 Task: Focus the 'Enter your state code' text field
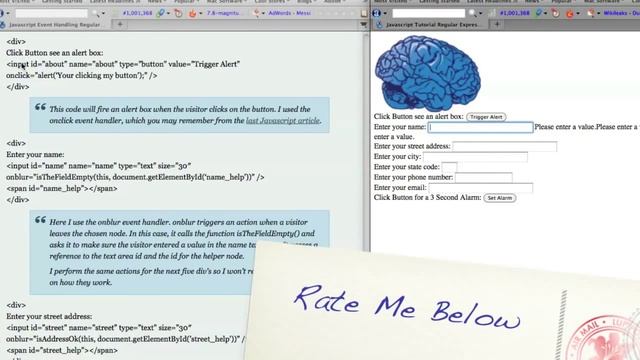click(449, 167)
